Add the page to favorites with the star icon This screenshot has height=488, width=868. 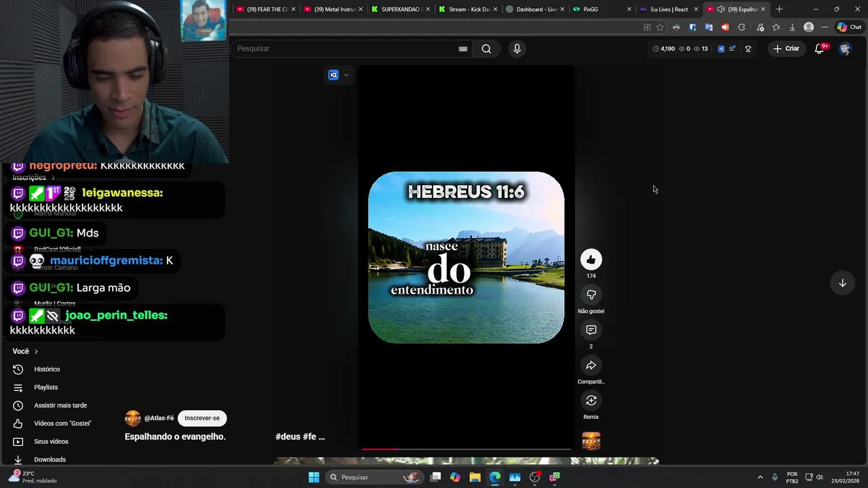pyautogui.click(x=660, y=27)
